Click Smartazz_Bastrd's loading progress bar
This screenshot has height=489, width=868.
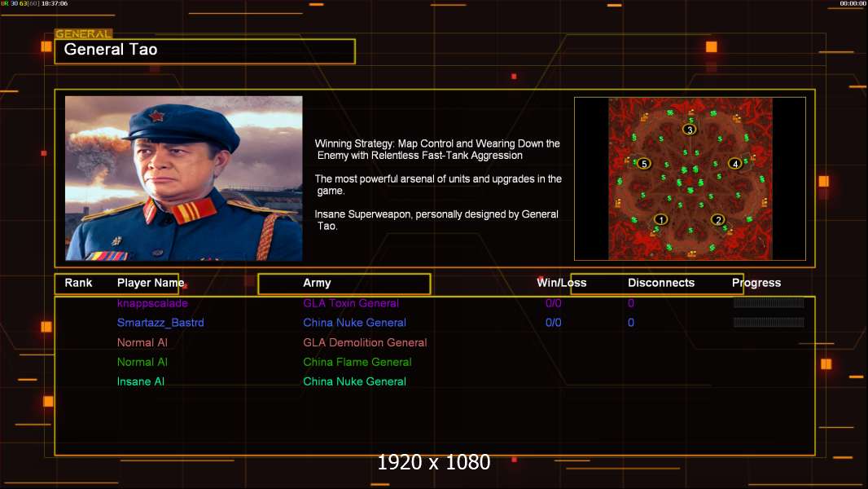pyautogui.click(x=769, y=322)
